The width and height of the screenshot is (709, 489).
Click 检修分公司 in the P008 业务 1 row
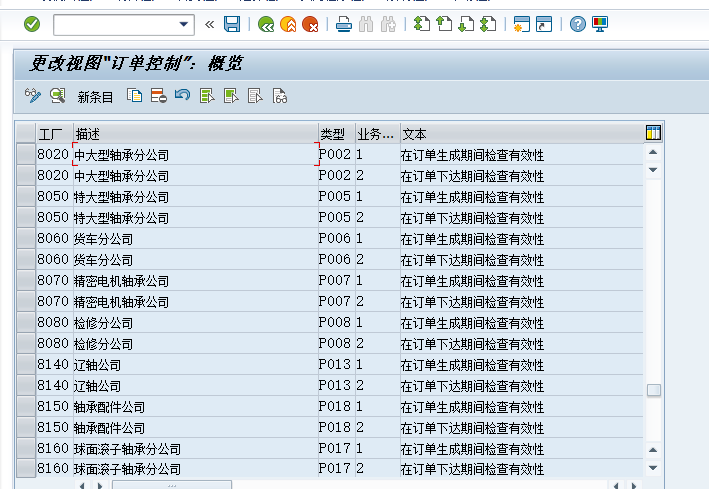pyautogui.click(x=104, y=323)
